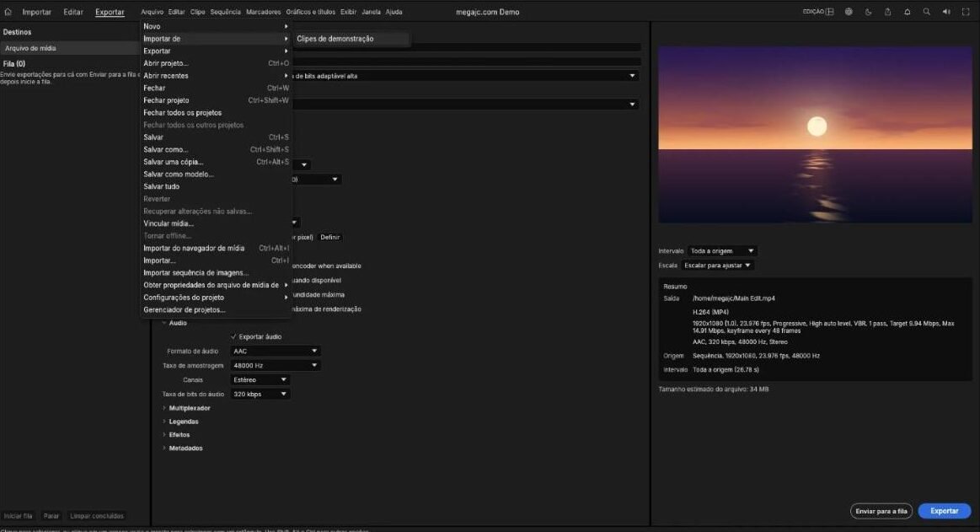
Task: Click the globe icon in top bar
Action: pos(849,12)
